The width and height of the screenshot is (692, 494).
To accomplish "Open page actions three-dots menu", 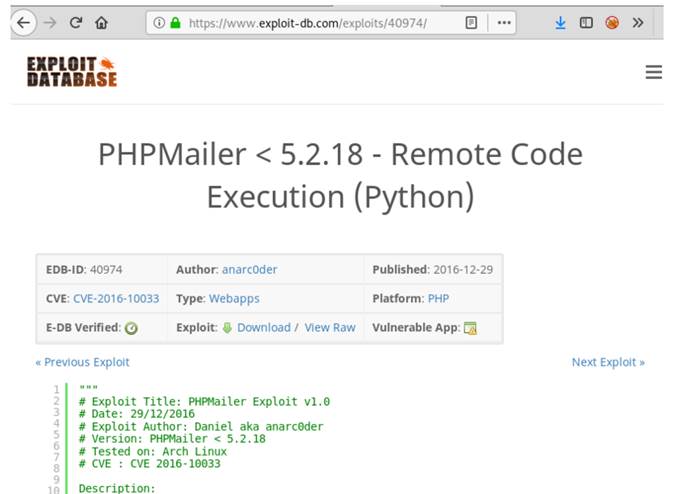I will click(504, 23).
